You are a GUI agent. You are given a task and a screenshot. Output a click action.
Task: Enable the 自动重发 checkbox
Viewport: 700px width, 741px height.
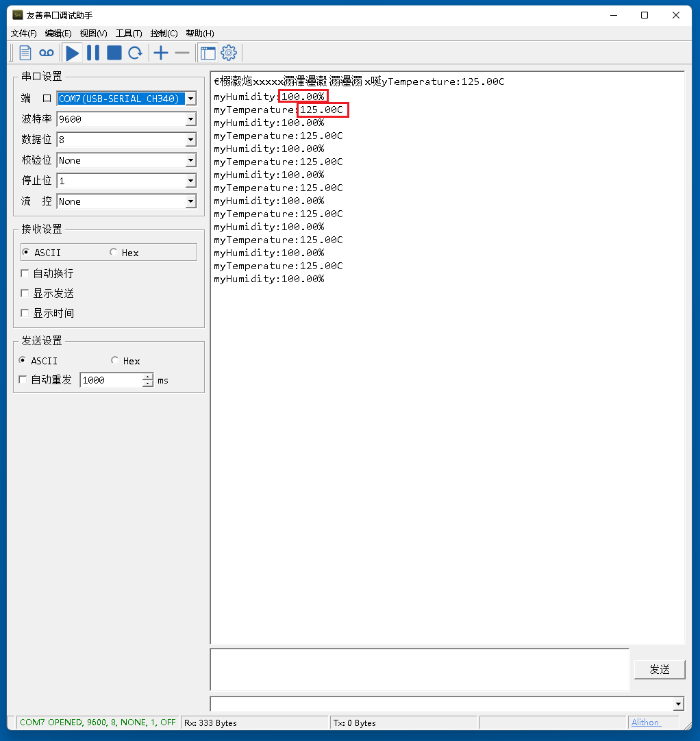click(x=45, y=380)
